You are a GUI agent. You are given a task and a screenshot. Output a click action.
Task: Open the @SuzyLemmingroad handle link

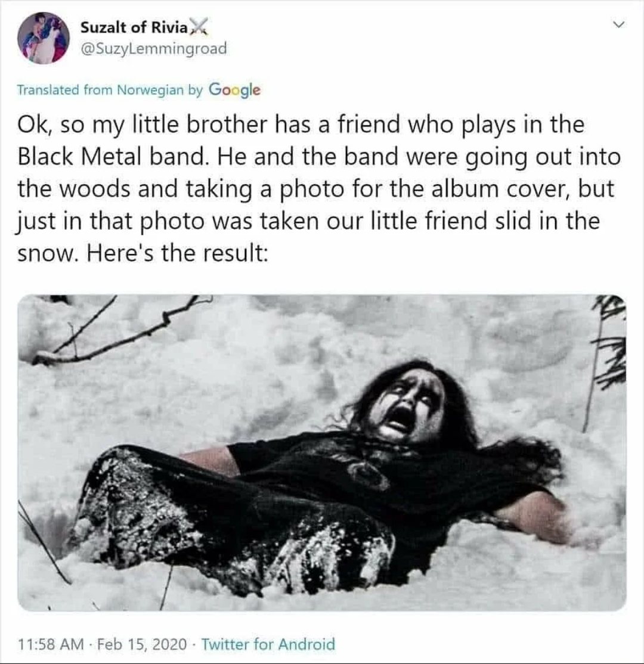(153, 48)
